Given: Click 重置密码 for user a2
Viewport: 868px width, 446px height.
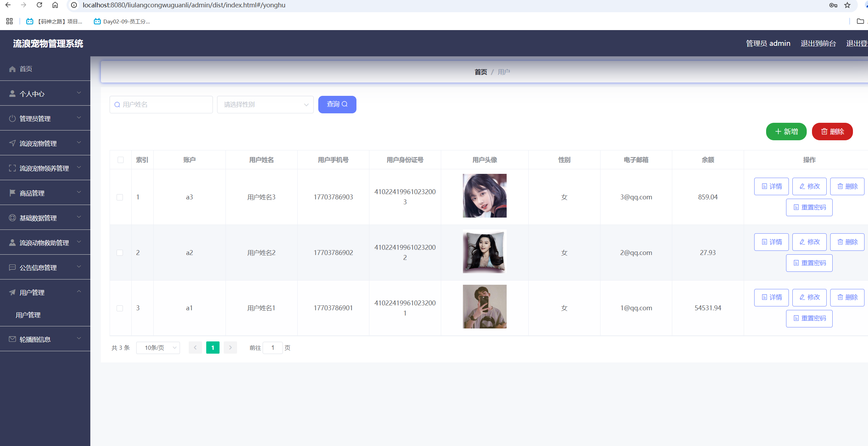Looking at the screenshot, I should pos(809,263).
